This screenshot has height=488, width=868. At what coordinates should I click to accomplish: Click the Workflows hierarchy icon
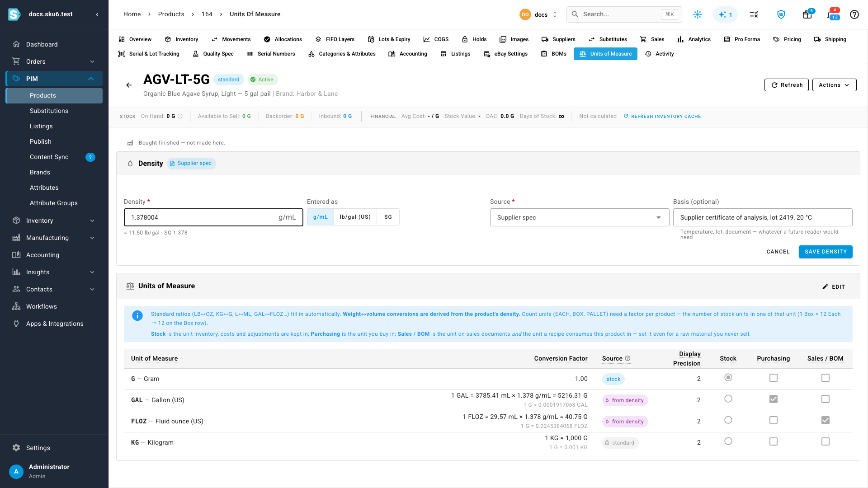point(16,306)
